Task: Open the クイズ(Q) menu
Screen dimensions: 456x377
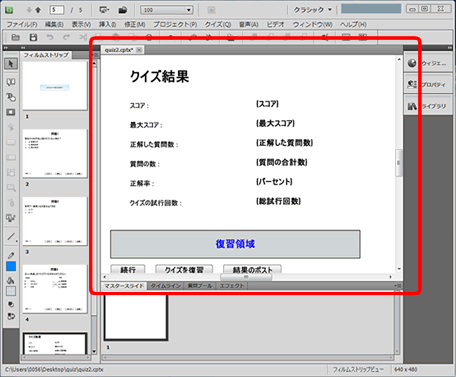Action: click(218, 25)
